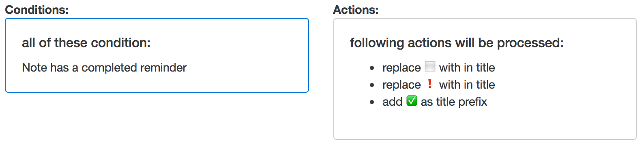Click the bullet before the first replace action
The width and height of the screenshot is (644, 148).
coord(372,68)
